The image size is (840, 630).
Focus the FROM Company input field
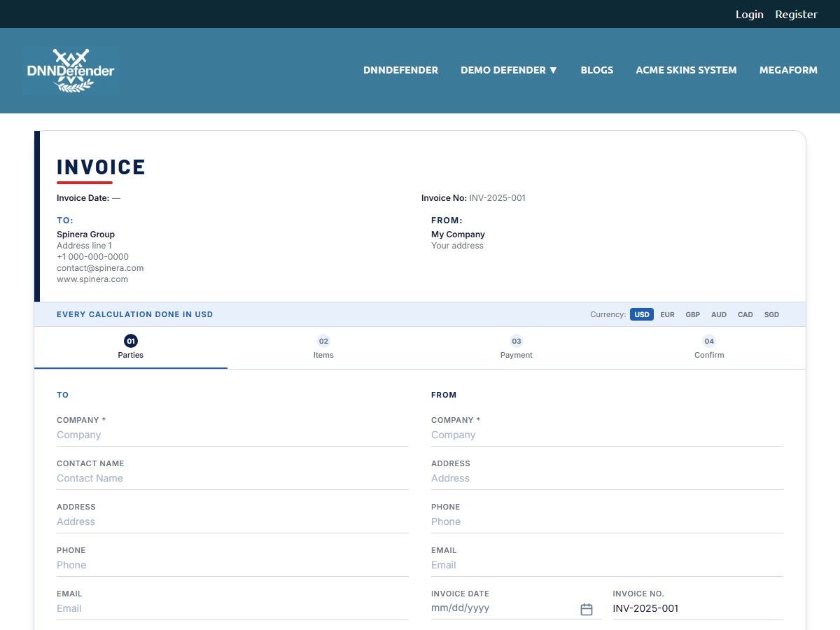[x=607, y=435]
